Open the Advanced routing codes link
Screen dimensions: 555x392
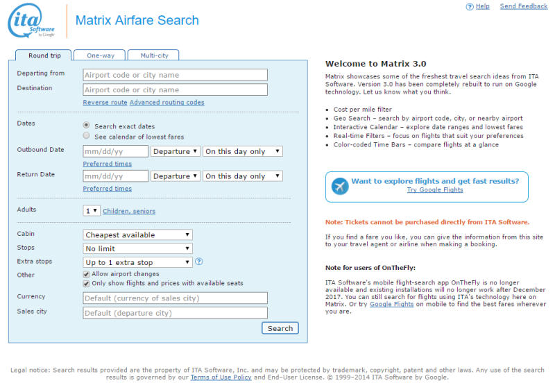click(166, 103)
